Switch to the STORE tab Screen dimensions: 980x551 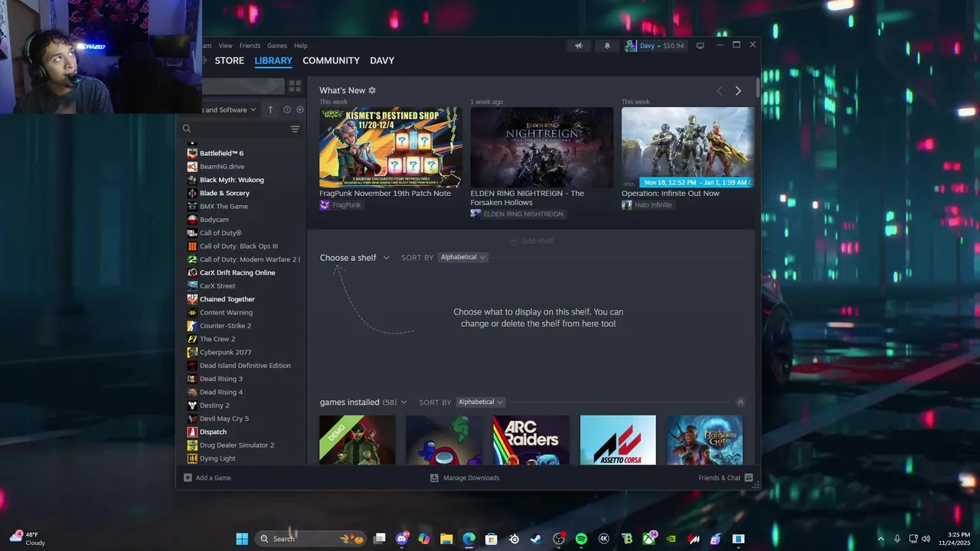coord(229,60)
